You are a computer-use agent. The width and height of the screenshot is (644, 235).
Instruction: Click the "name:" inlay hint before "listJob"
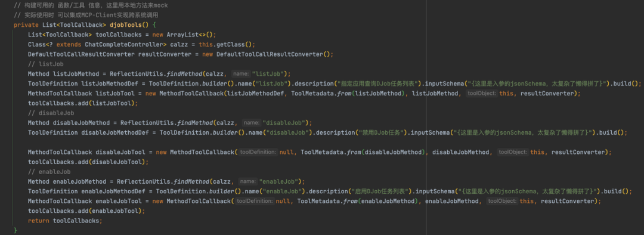click(240, 74)
